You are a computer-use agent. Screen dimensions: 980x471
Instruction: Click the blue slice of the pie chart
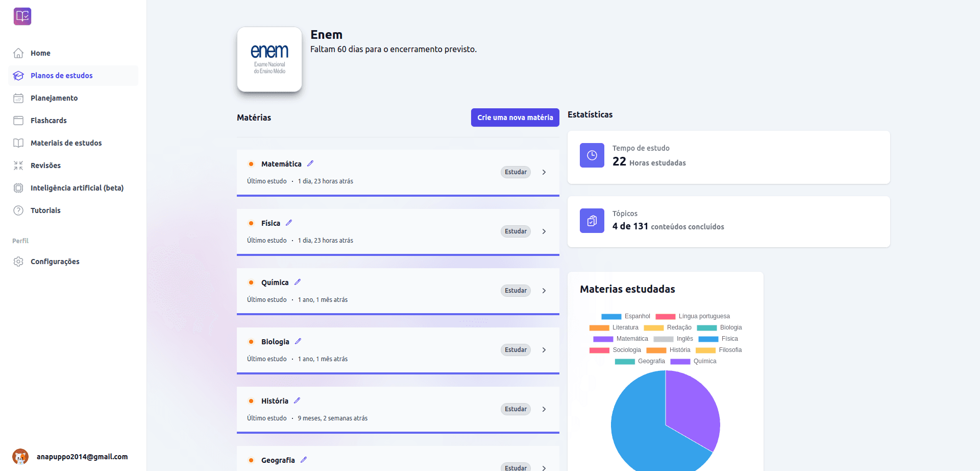click(x=638, y=434)
